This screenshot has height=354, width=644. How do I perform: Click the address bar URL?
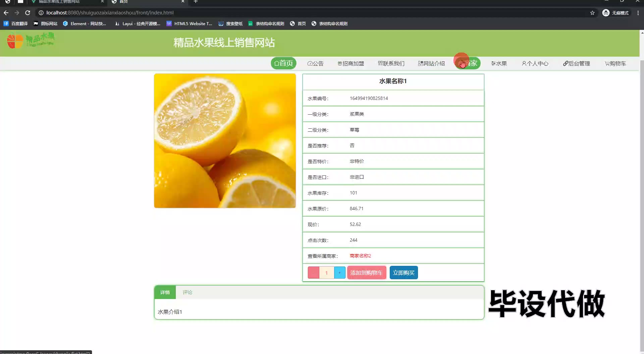click(x=110, y=13)
